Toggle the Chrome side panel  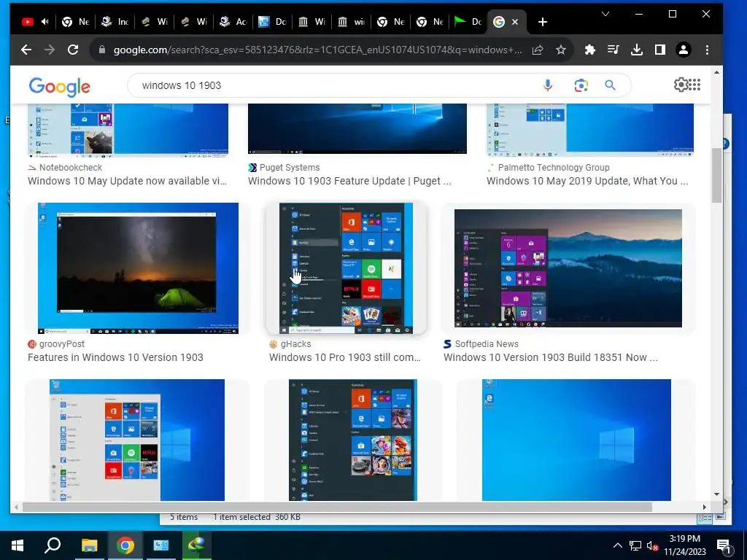pyautogui.click(x=659, y=50)
